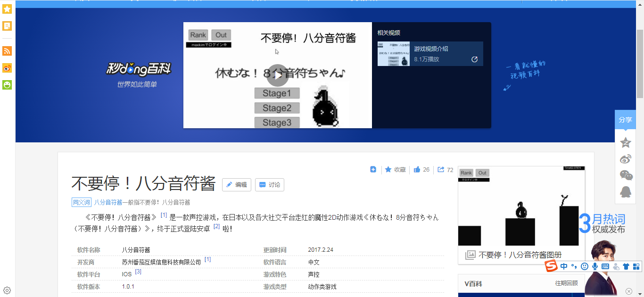The height and width of the screenshot is (297, 644).
Task: Close the floating ad with the X button
Action: coord(628,291)
